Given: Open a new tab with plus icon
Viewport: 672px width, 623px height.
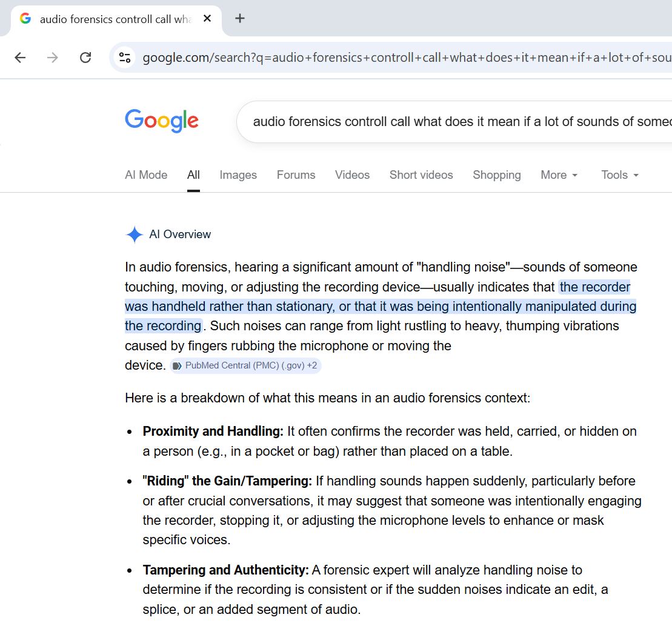Looking at the screenshot, I should (240, 18).
